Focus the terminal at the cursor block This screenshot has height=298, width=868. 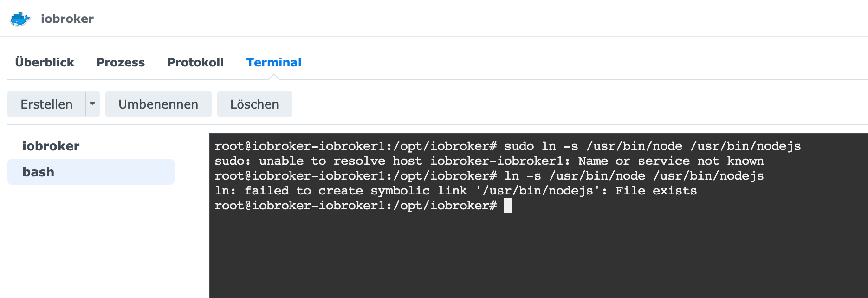tap(508, 206)
